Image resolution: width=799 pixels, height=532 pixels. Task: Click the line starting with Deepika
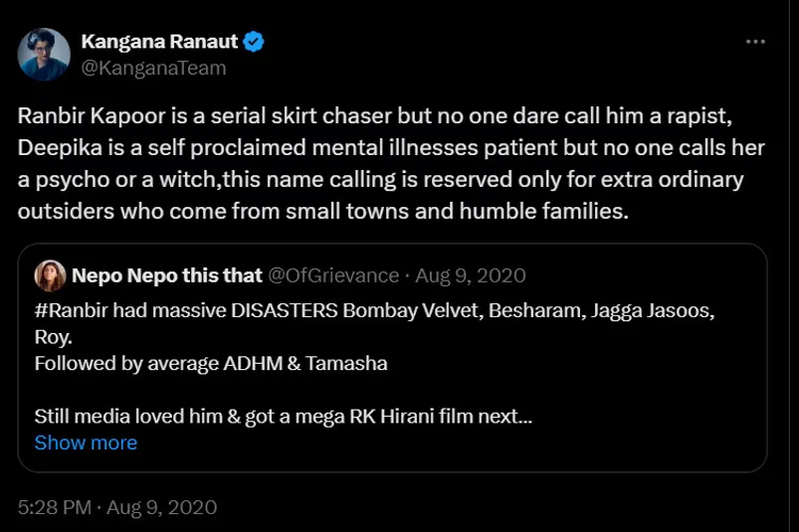click(390, 147)
